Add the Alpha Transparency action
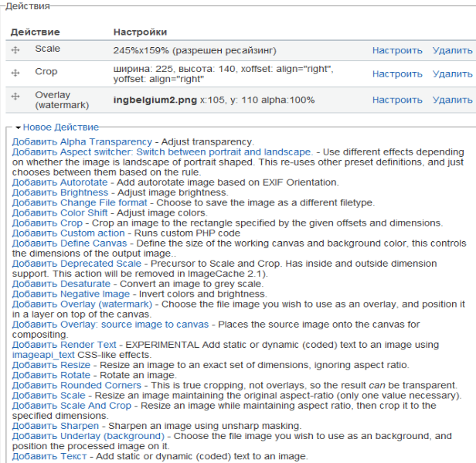The width and height of the screenshot is (476, 463). pos(82,141)
